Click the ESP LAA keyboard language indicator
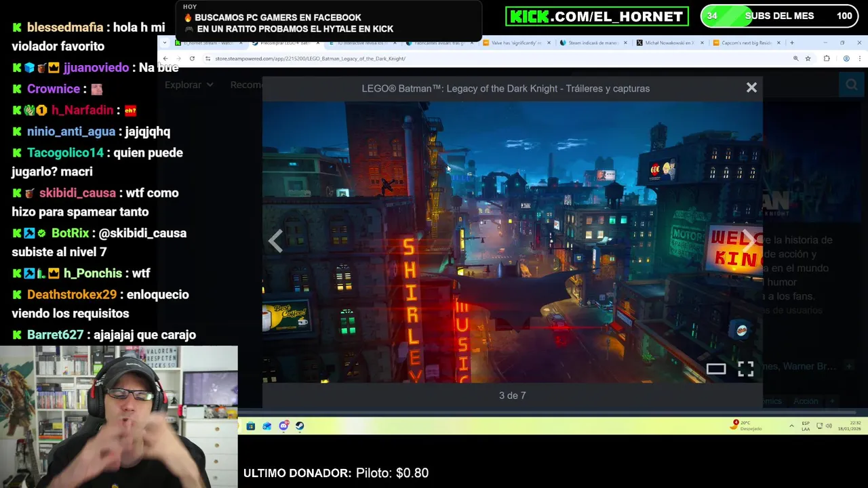868x488 pixels. (806, 426)
